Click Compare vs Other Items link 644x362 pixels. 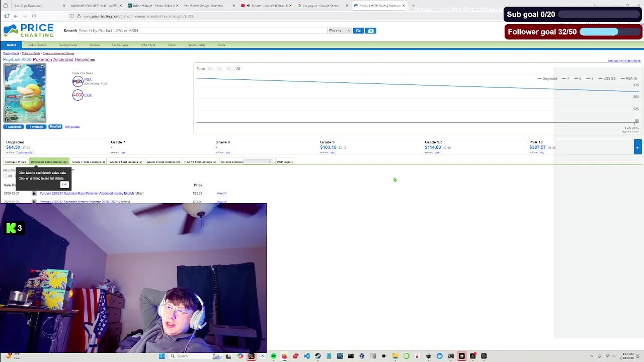tap(624, 61)
